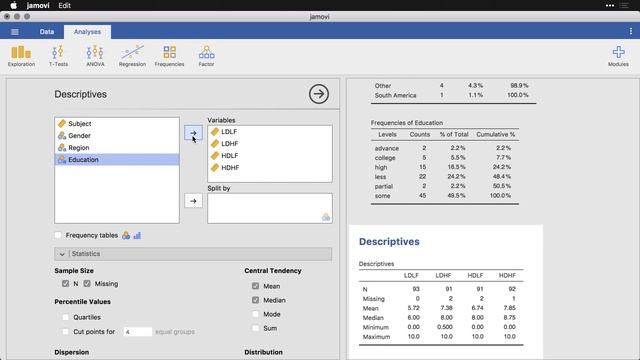Select Education in the variable list
The width and height of the screenshot is (640, 360).
(x=117, y=160)
